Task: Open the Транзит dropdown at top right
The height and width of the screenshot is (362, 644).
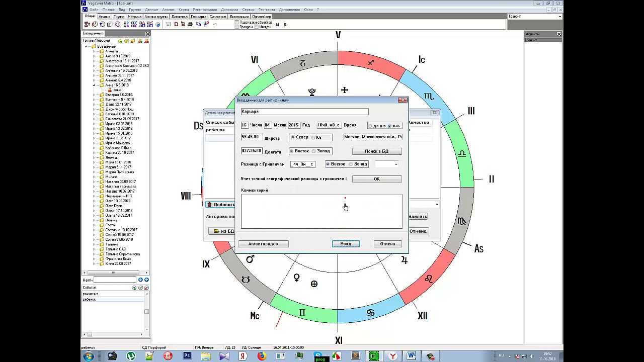Action: click(560, 17)
